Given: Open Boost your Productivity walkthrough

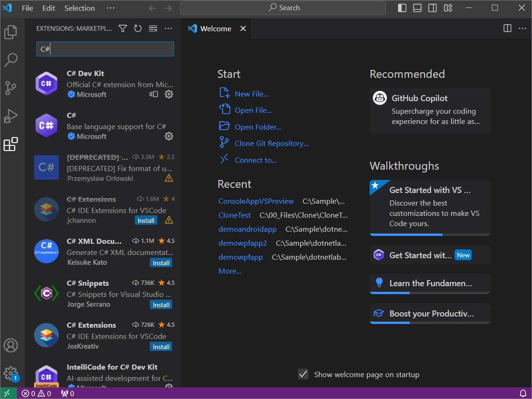Looking at the screenshot, I should click(x=430, y=314).
